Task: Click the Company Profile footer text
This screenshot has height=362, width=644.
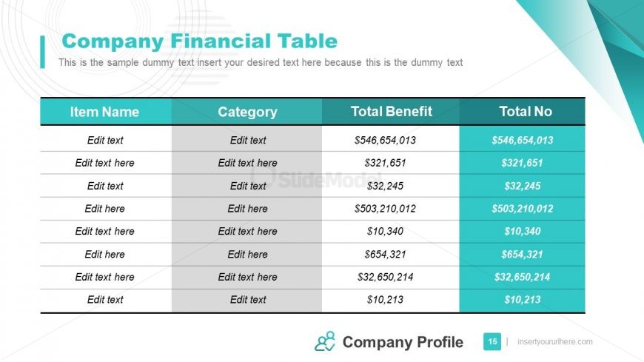Action: [403, 342]
